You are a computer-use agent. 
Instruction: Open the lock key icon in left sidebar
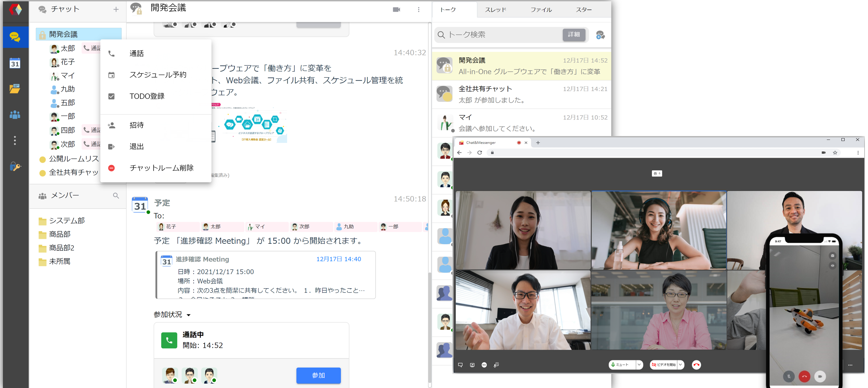(15, 166)
